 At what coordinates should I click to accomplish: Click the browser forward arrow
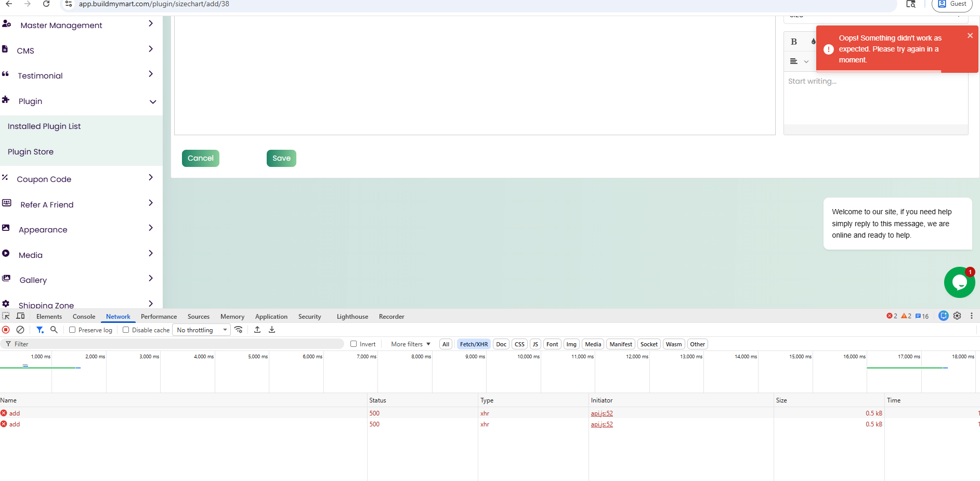28,4
